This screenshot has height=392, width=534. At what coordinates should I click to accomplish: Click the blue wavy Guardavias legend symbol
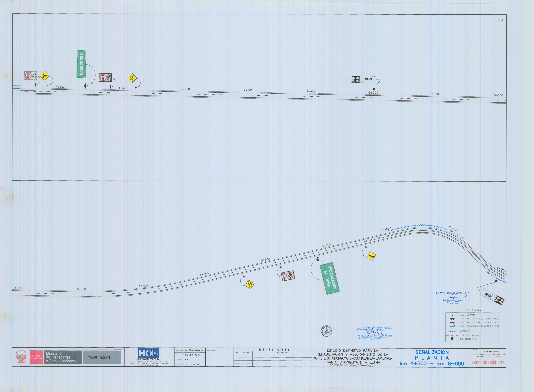tap(452, 331)
